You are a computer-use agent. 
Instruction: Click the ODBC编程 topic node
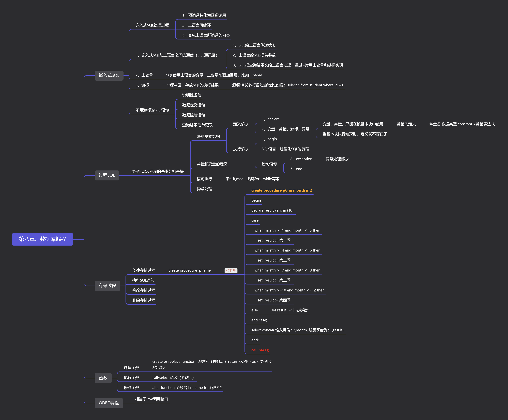point(109,403)
